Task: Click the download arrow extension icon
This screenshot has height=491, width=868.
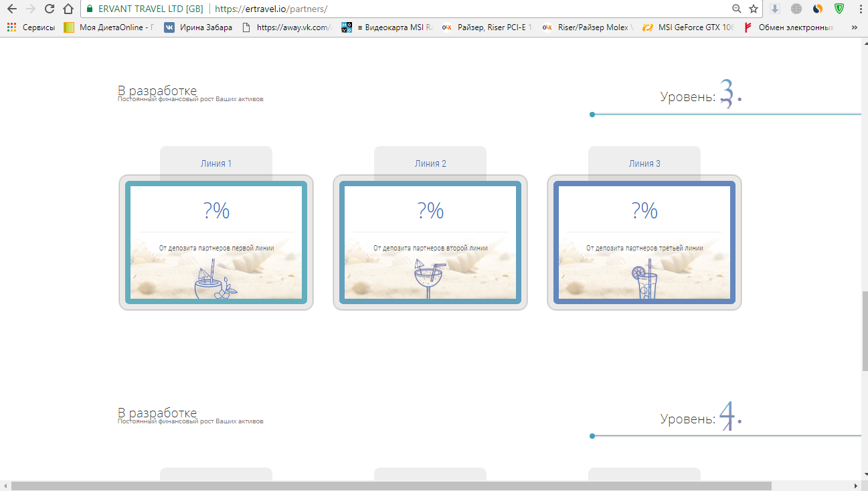Action: [x=775, y=9]
